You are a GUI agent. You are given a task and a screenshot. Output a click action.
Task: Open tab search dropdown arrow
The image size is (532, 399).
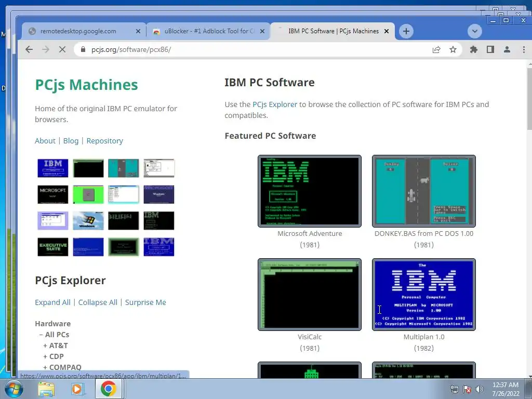click(x=475, y=31)
